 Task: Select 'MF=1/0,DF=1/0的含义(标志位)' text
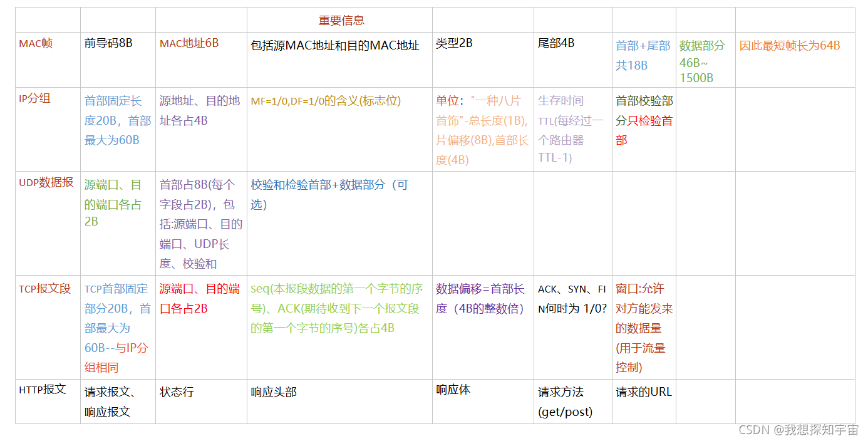click(x=326, y=101)
